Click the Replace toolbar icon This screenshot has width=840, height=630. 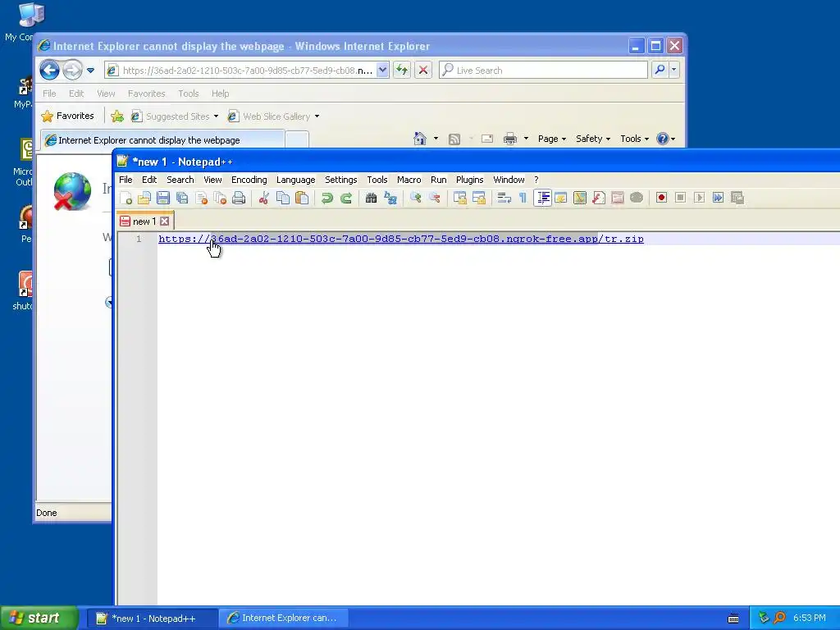tap(390, 199)
